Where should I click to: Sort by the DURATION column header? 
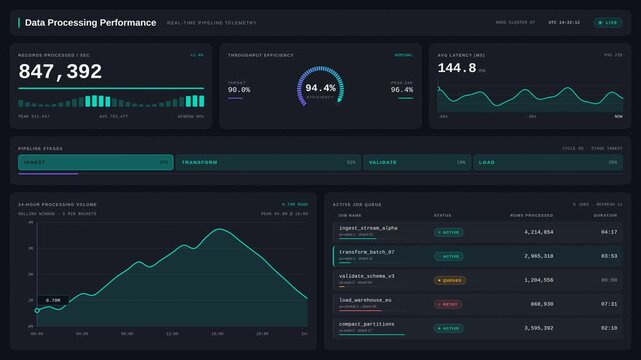(x=605, y=215)
